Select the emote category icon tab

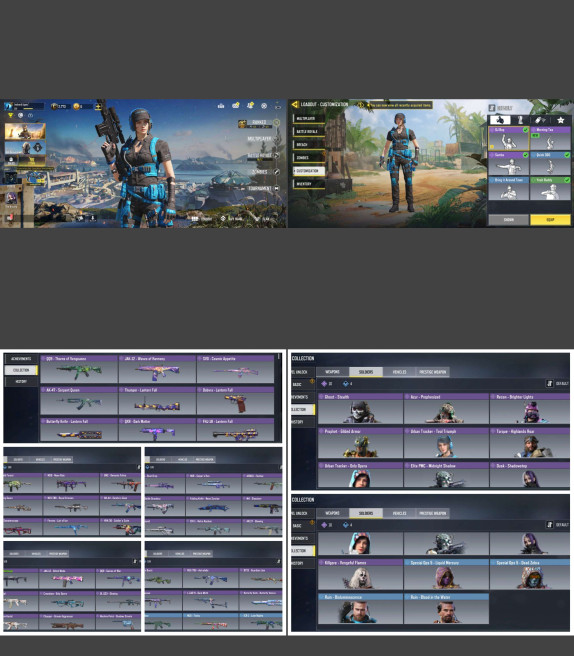click(x=500, y=120)
